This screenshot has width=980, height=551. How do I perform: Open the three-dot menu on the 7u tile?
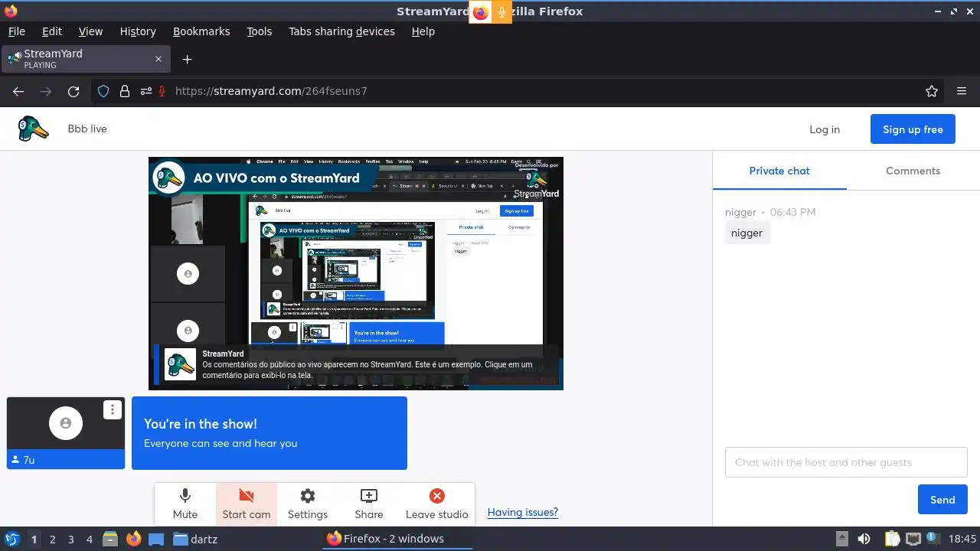click(113, 409)
